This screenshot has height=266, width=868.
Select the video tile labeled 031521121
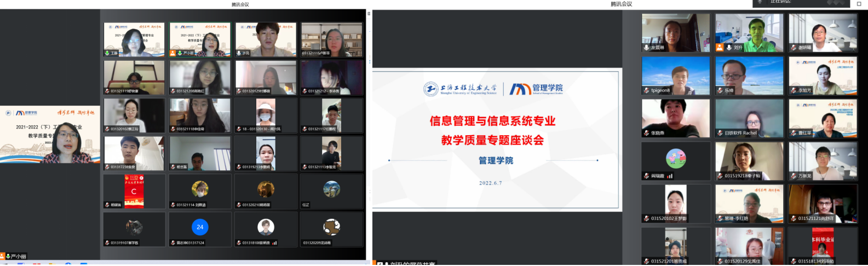click(823, 204)
